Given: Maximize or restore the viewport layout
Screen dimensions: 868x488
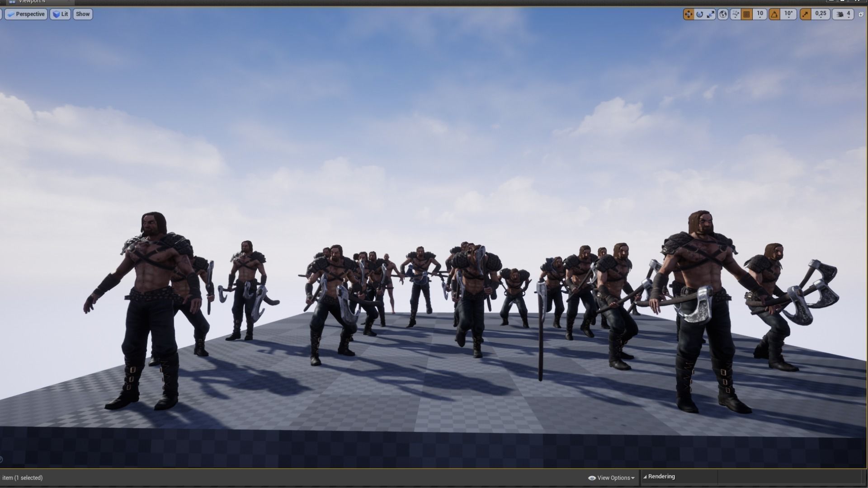Looking at the screenshot, I should [x=861, y=14].
